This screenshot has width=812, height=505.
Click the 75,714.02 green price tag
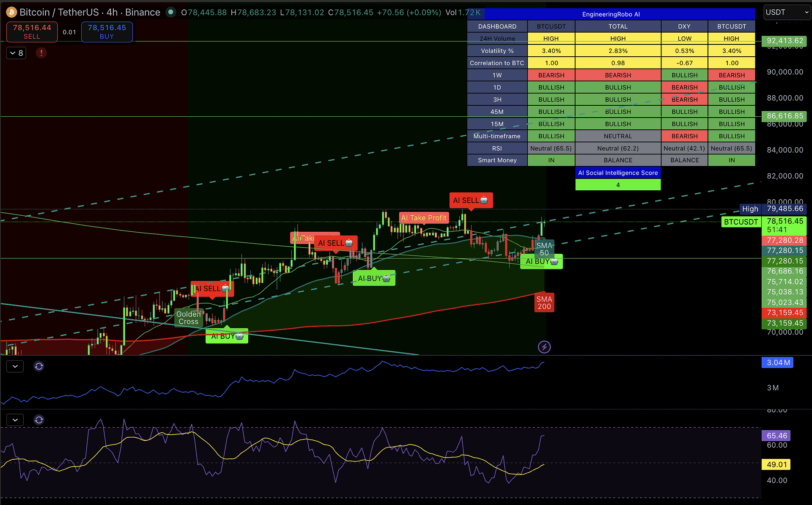(x=785, y=282)
